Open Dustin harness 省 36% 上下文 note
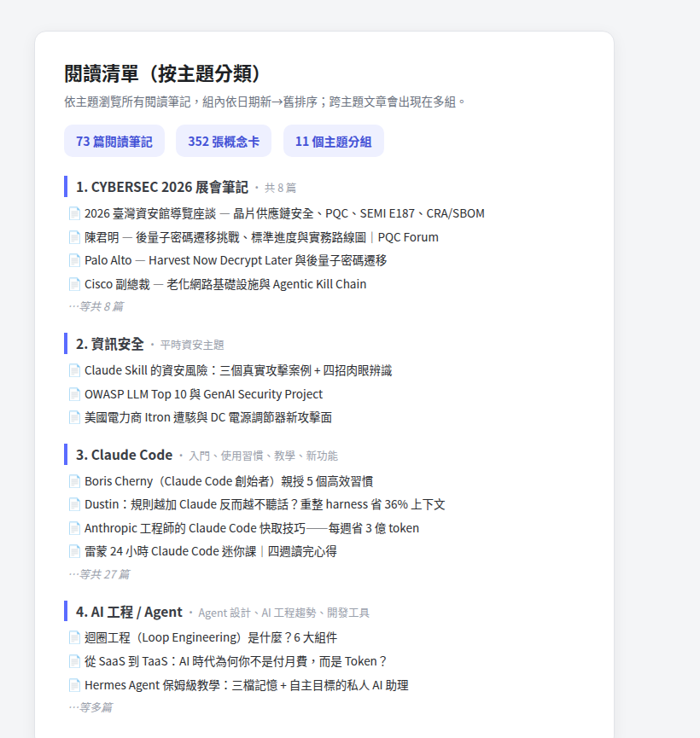Image resolution: width=700 pixels, height=738 pixels. tap(265, 504)
